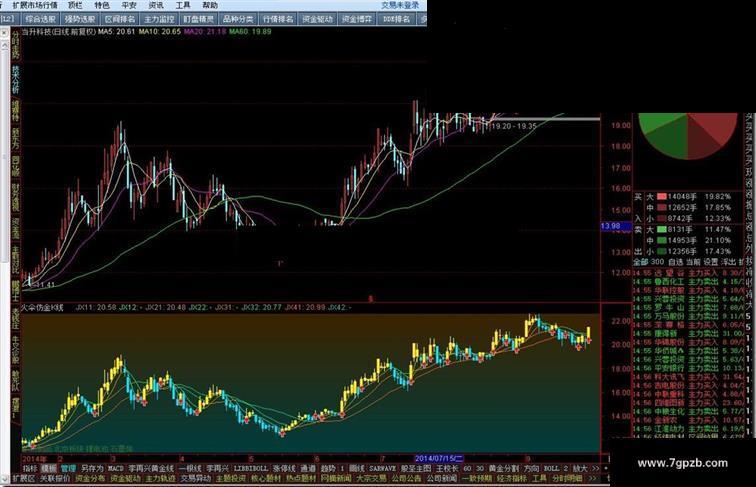This screenshot has height=487, width=756.
Task: Expand more bottom tabs with >> arrow
Action: (592, 478)
